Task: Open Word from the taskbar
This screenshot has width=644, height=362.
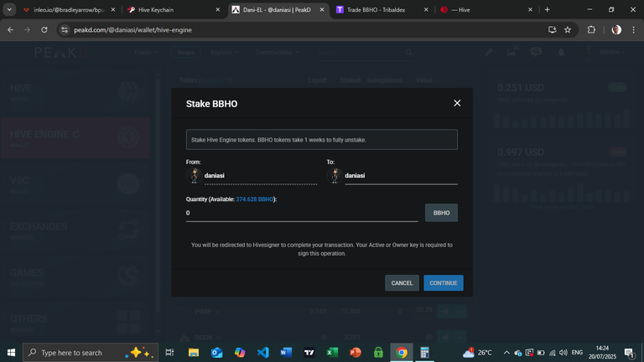Action: 286,352
